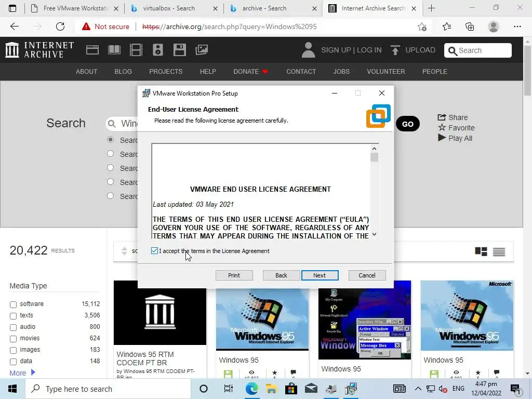Open the Audio speaker icon
This screenshot has height=399, width=532.
[158, 50]
